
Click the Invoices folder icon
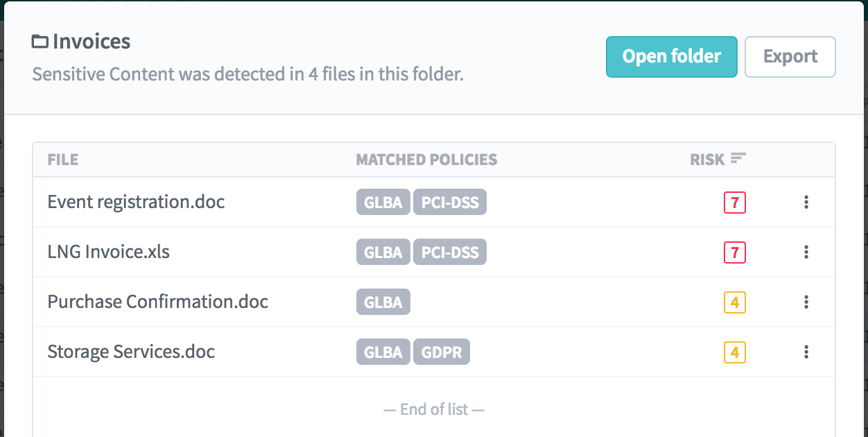[x=40, y=42]
